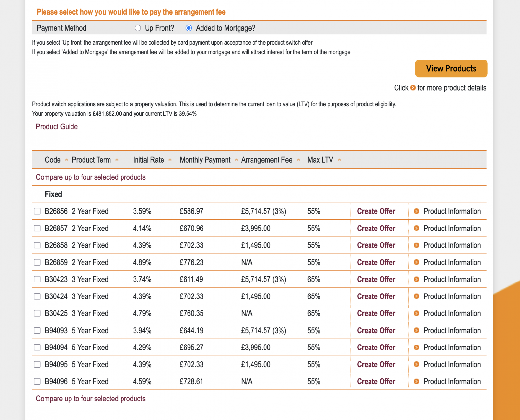The height and width of the screenshot is (420, 520).
Task: Click the product info icon for B94093
Action: tap(416, 331)
